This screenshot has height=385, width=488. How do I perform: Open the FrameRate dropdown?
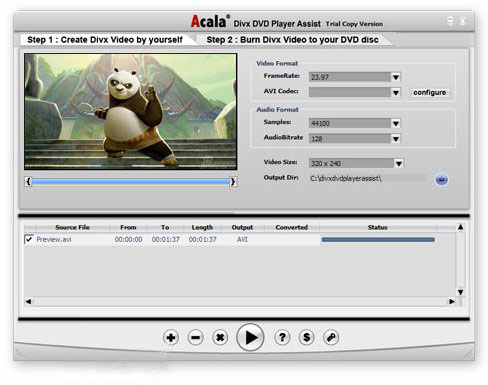[396, 77]
